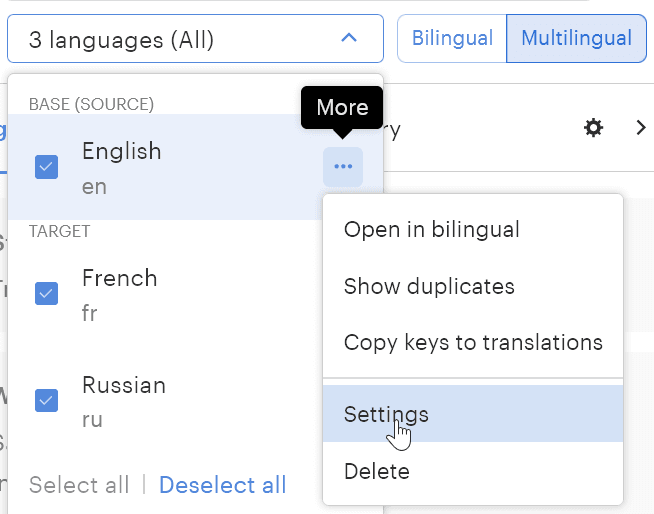Click the "Deselect all" link
The image size is (654, 514).
(x=222, y=485)
